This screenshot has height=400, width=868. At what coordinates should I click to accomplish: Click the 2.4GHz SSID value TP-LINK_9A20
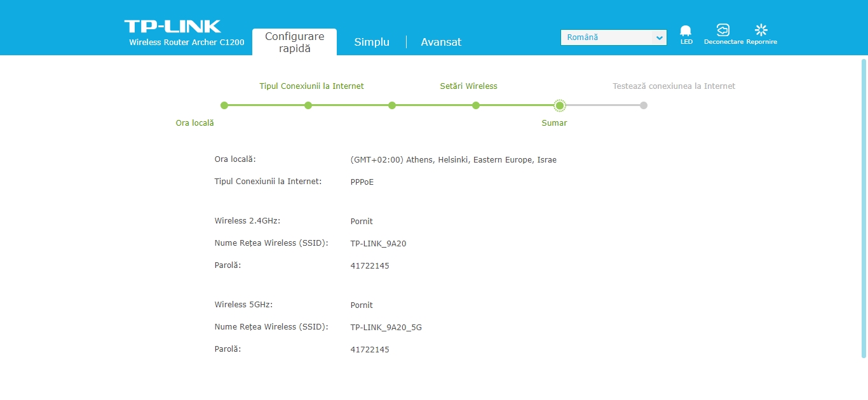tap(378, 243)
